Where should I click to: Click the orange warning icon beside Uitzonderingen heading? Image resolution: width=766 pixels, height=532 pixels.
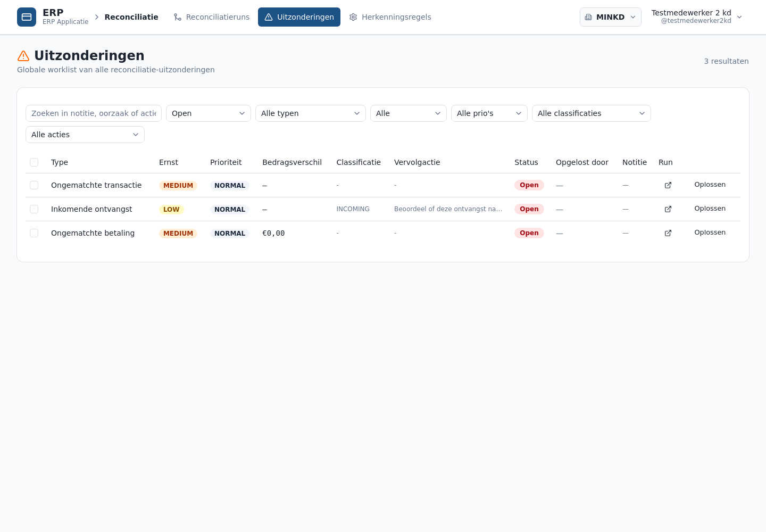pos(23,56)
